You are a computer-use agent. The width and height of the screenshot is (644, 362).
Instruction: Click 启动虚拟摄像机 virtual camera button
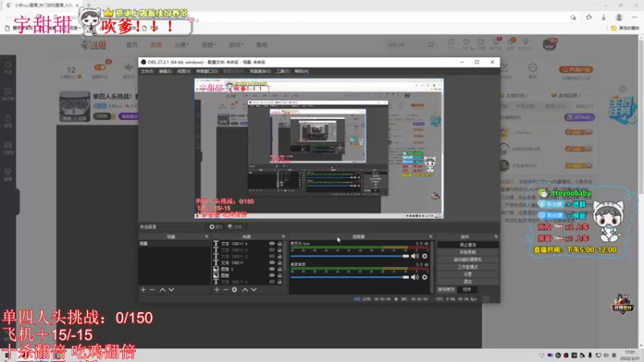pyautogui.click(x=468, y=259)
